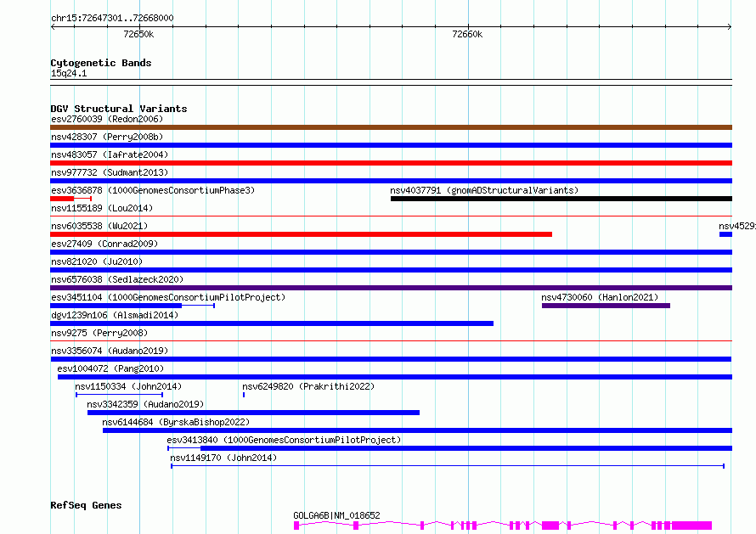Click the chr15:72647301..72668000 region label
Image resolution: width=756 pixels, height=534 pixels.
click(x=112, y=18)
